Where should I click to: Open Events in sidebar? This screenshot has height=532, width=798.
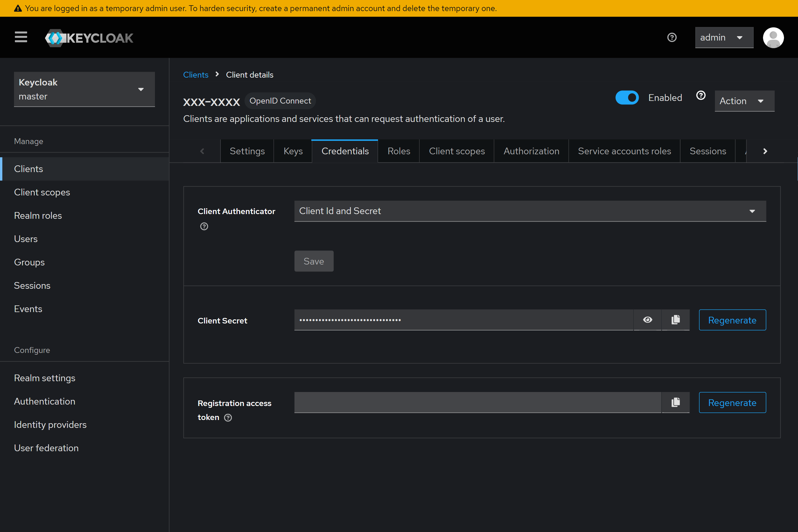(x=85, y=309)
